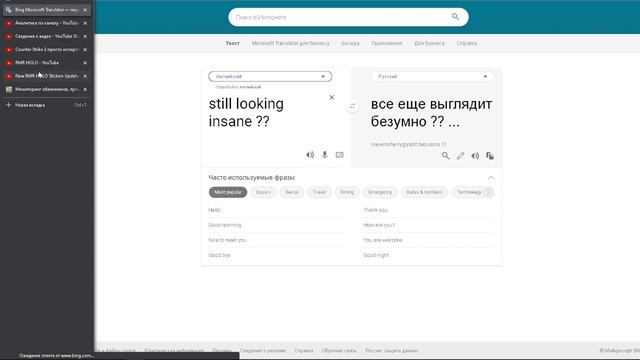Open the Для бизнеса tab
640x360 pixels.
(x=429, y=43)
